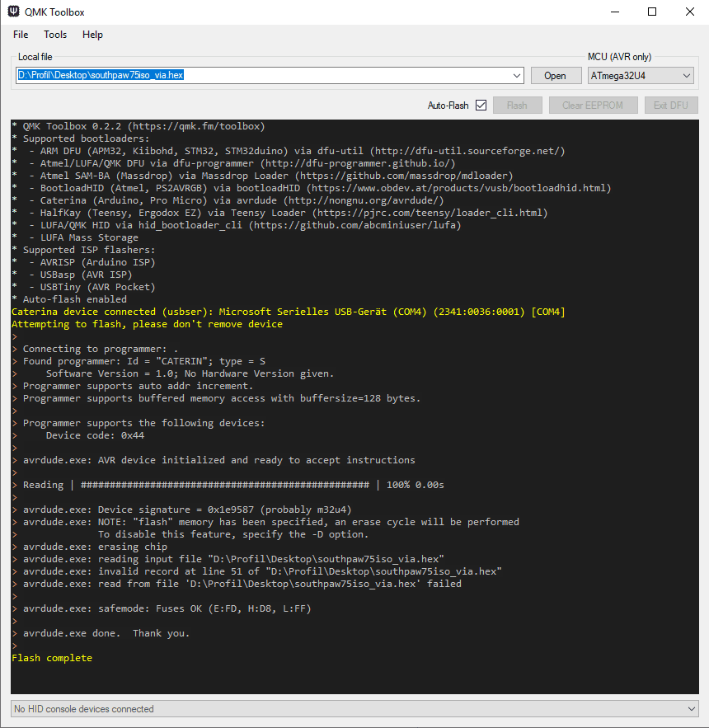Click the "safemode: Fuses OK" line
The image size is (709, 728).
(162, 608)
